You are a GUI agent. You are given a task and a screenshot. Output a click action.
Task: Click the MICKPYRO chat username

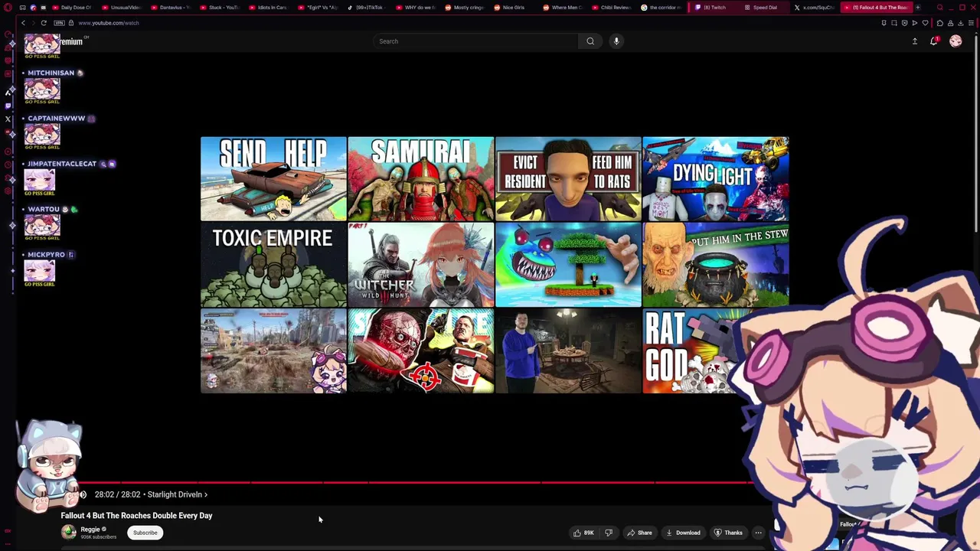(x=46, y=255)
